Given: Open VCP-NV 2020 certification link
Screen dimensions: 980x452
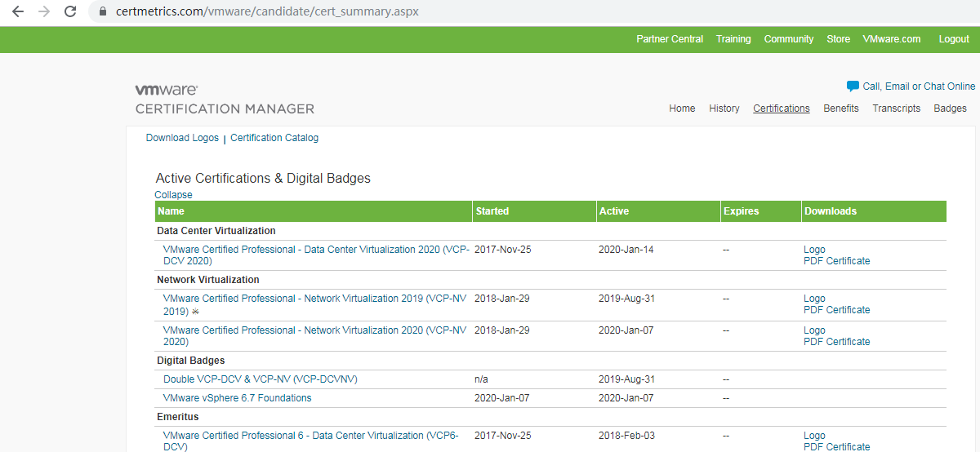Looking at the screenshot, I should click(x=314, y=336).
